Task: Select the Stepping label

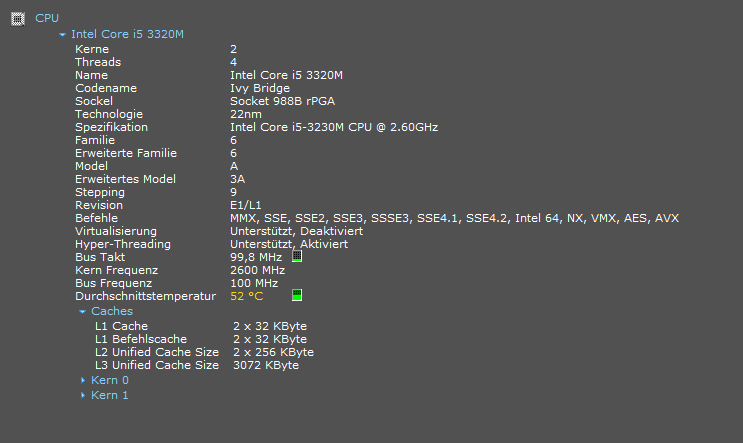Action: pyautogui.click(x=100, y=192)
